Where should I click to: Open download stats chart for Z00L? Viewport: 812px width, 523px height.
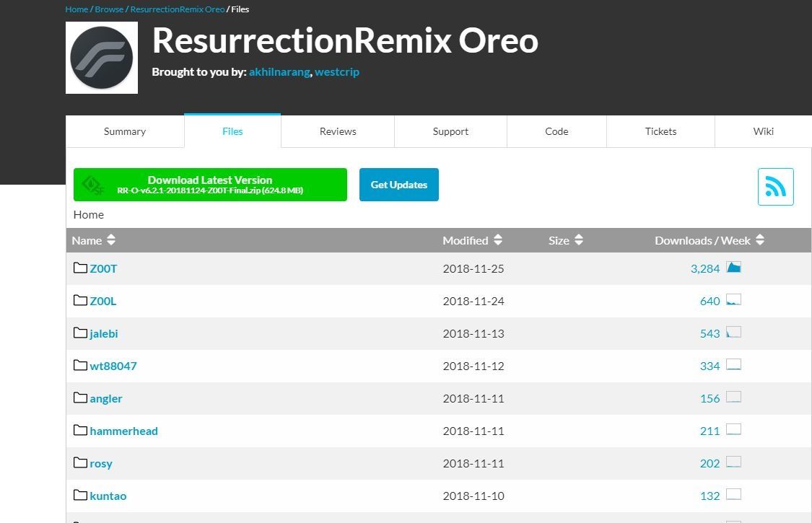[x=733, y=300]
